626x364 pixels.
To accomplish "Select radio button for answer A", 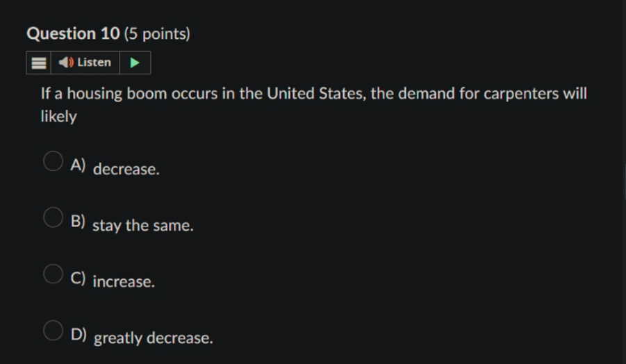I will pos(53,161).
